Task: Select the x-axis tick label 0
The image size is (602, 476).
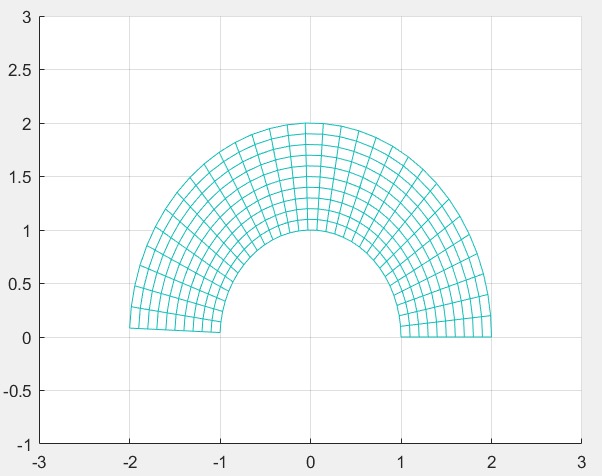Action: [310, 461]
